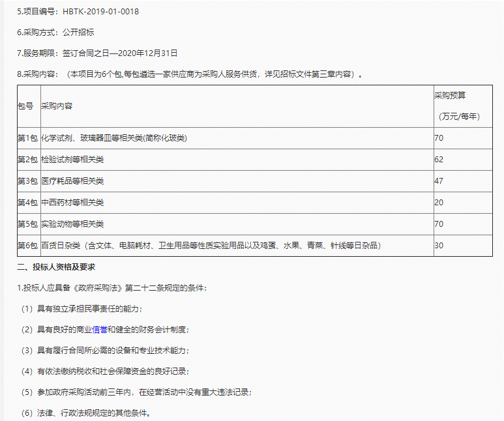Screen dimensions: 504x421
Task: Click the budget value 62 for 第2包
Action: tap(439, 160)
